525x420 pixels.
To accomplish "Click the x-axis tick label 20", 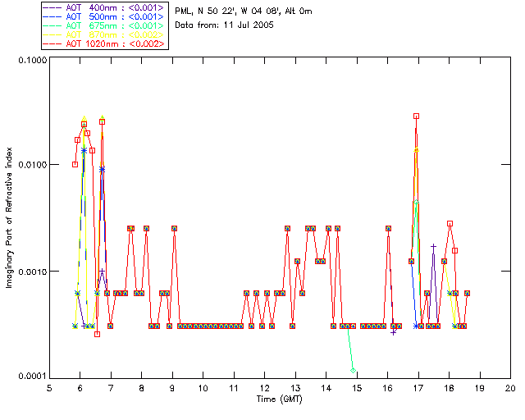I will [x=510, y=388].
